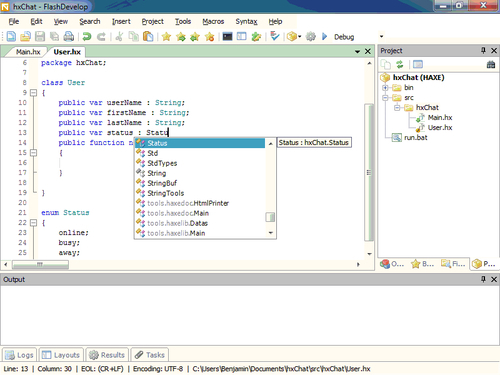Switch to the Results tab

coord(107,355)
